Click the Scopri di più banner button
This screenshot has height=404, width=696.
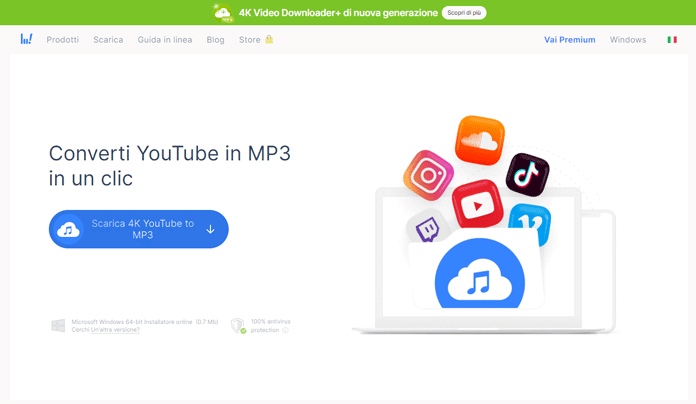tap(464, 13)
